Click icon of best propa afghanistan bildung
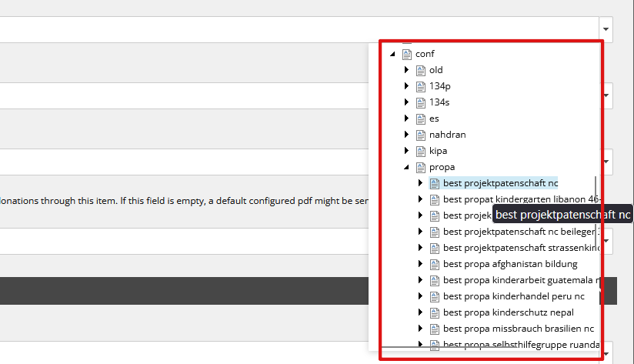The image size is (634, 364). (x=434, y=265)
